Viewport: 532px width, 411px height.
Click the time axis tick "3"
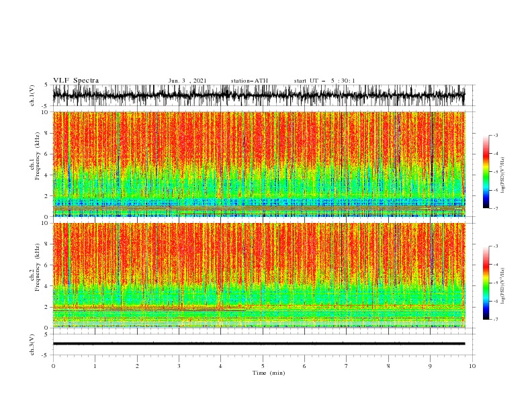click(179, 366)
